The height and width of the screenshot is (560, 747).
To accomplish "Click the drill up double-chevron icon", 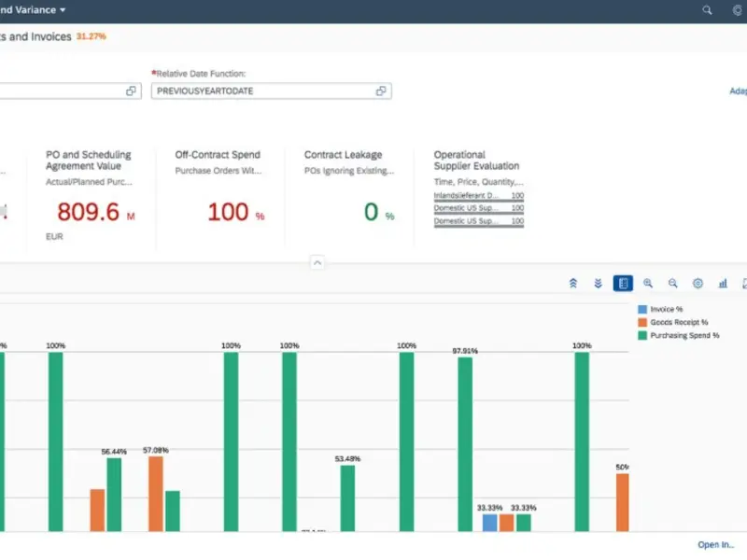I will click(x=573, y=284).
